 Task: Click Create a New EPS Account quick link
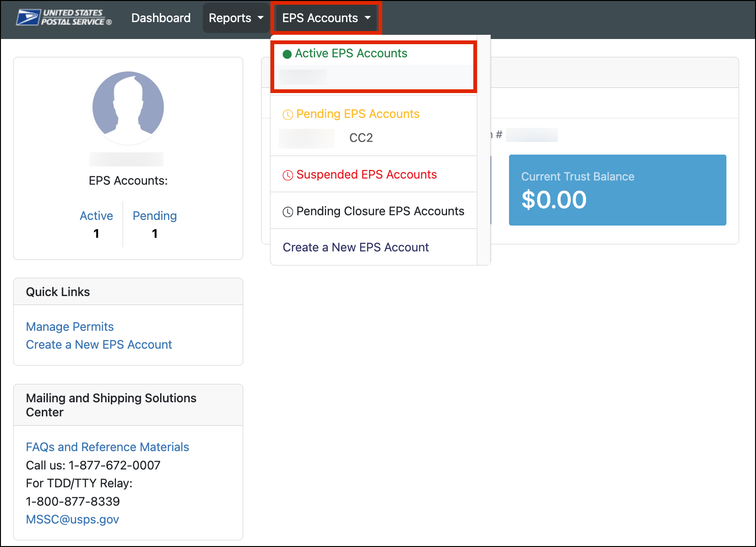coord(99,344)
